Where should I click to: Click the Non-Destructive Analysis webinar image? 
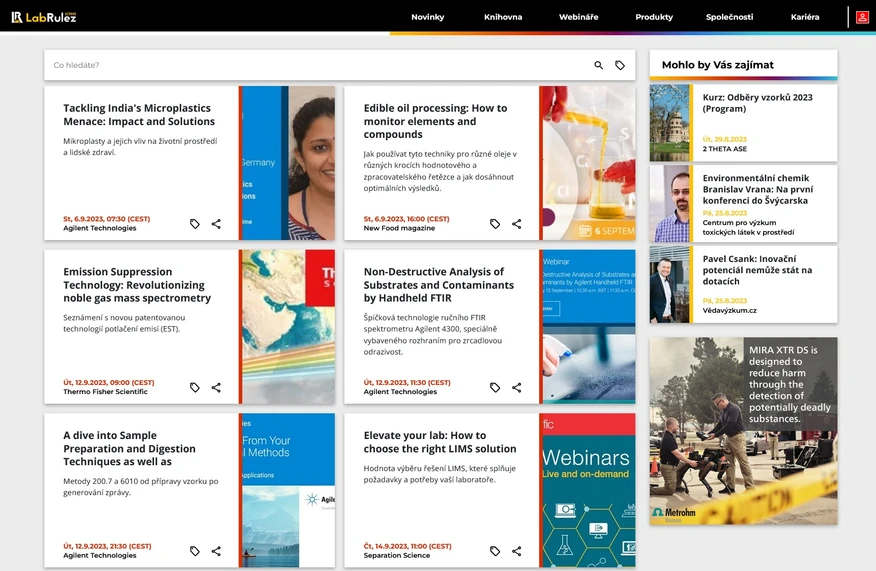pos(587,327)
